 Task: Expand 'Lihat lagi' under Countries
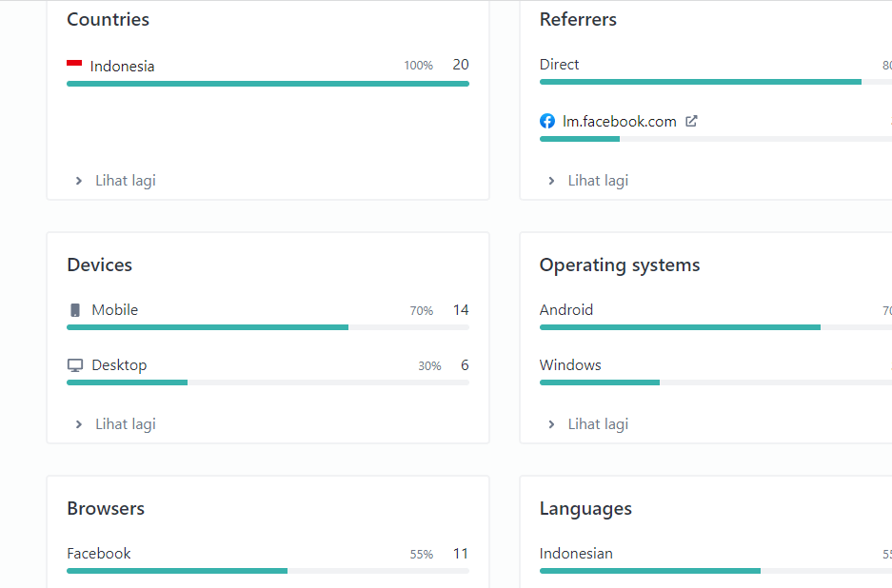[125, 181]
